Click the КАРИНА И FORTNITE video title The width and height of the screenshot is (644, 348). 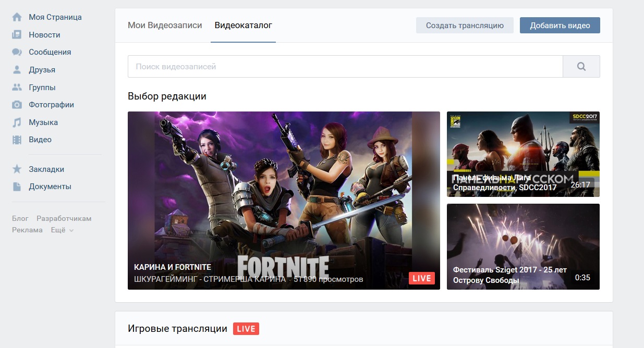click(173, 267)
